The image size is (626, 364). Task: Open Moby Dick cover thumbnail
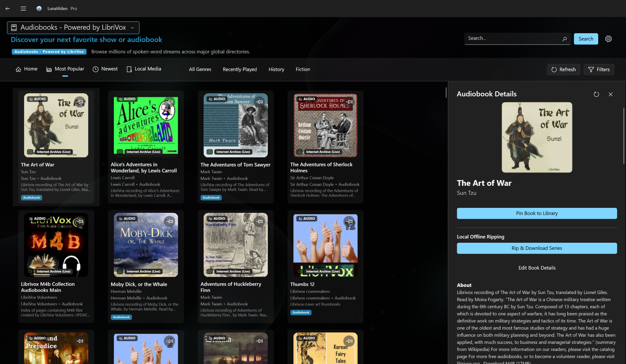[x=146, y=245]
